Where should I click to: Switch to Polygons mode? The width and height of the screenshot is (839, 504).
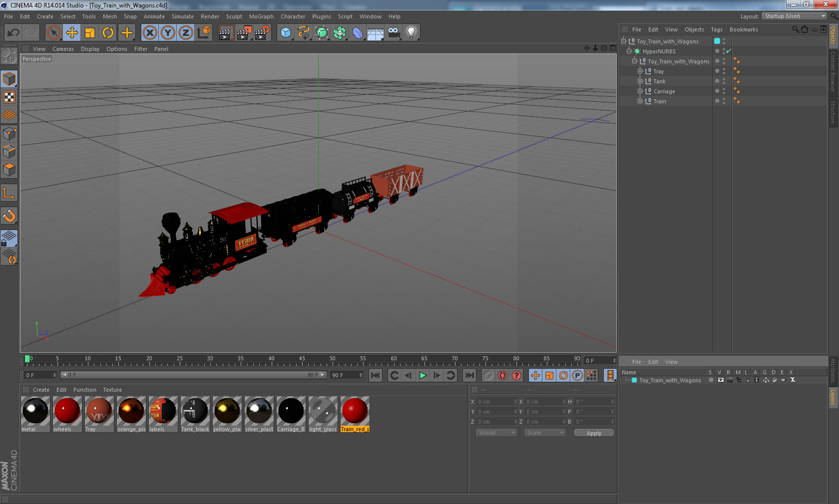(9, 170)
